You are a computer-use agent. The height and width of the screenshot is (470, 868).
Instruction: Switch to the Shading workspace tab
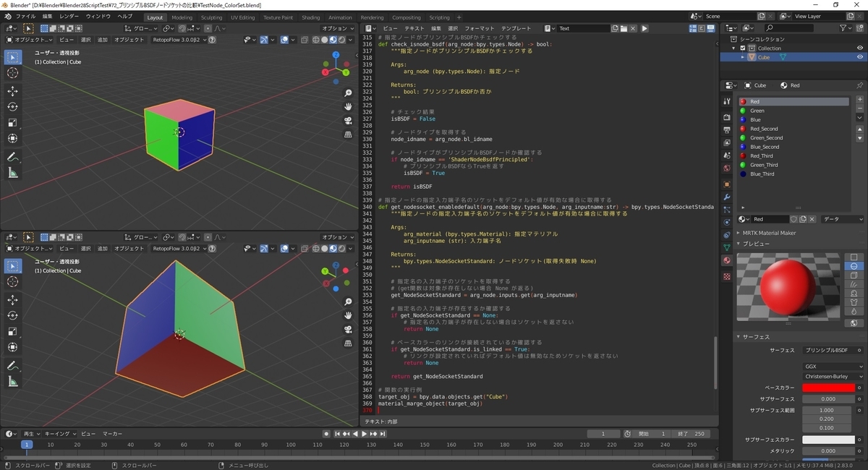point(310,17)
